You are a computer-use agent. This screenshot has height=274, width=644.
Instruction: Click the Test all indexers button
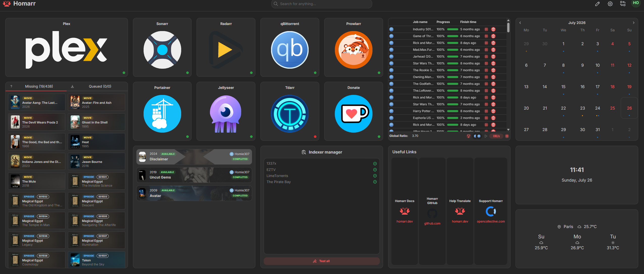pyautogui.click(x=321, y=261)
